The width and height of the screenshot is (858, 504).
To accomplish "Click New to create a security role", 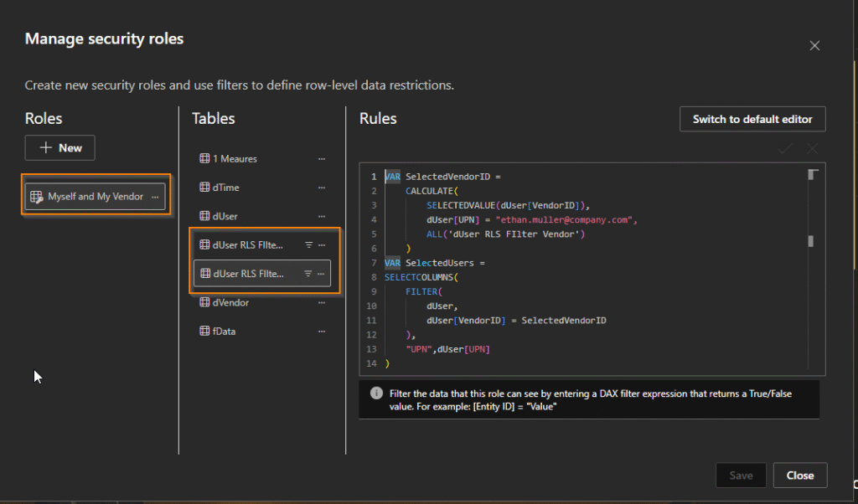I will (59, 147).
